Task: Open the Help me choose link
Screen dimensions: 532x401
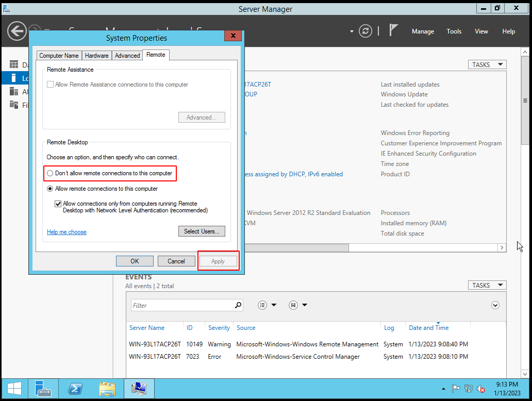Action: tap(66, 232)
